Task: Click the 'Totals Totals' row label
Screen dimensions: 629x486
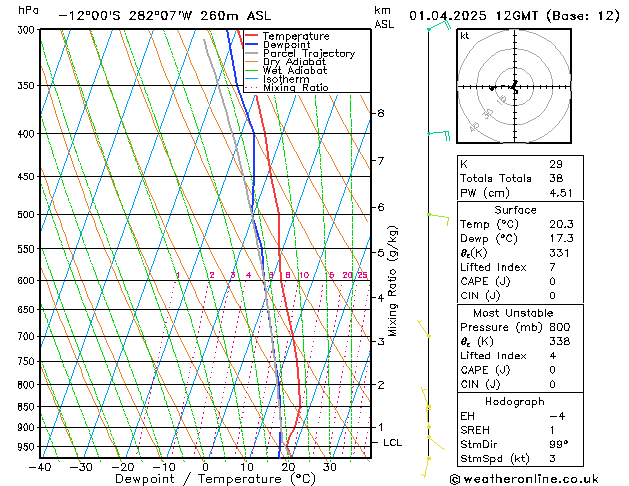Action: 496,178
